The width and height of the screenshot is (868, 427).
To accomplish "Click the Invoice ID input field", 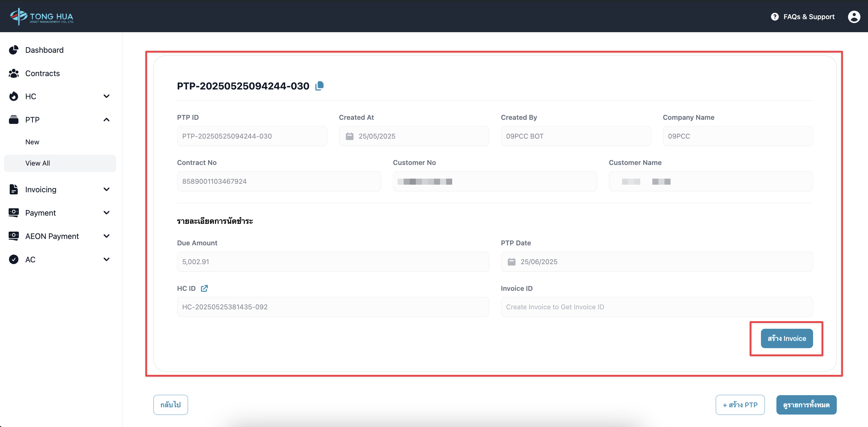I will pos(656,307).
